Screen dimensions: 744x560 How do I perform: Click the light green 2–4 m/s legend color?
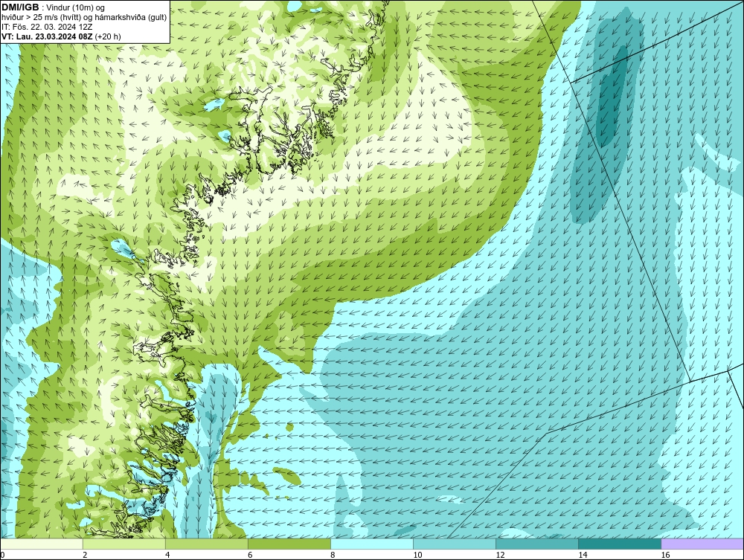click(124, 544)
